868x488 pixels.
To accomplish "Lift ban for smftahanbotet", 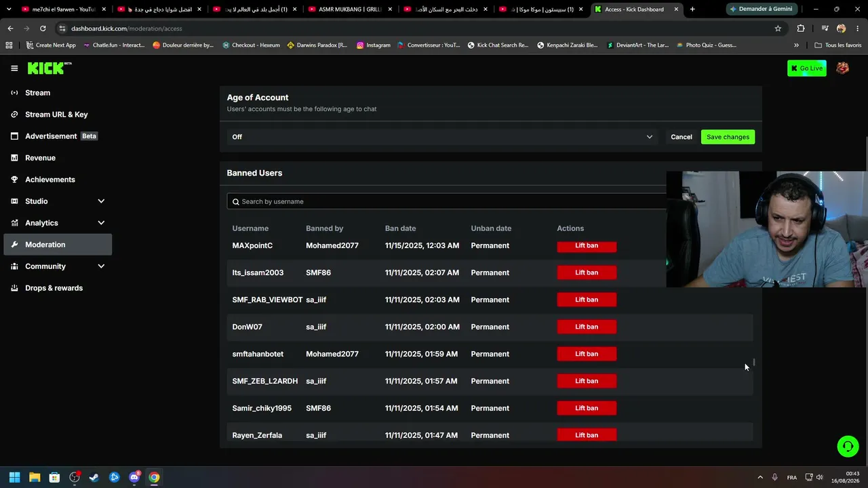I will coord(587,354).
